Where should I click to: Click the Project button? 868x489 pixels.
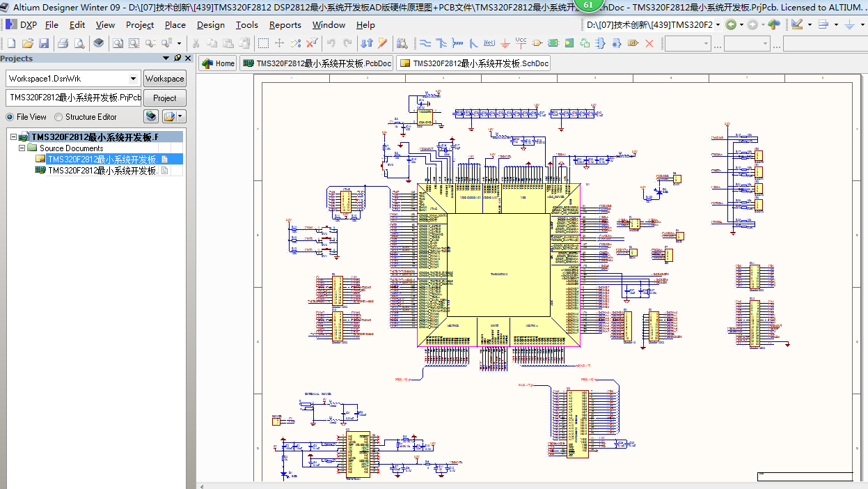coord(165,98)
